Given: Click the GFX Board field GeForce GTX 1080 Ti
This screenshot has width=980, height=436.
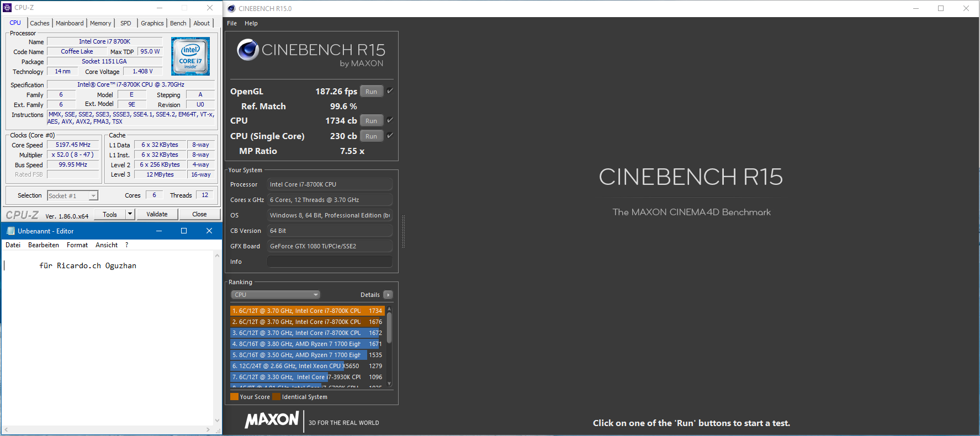Looking at the screenshot, I should coord(330,246).
